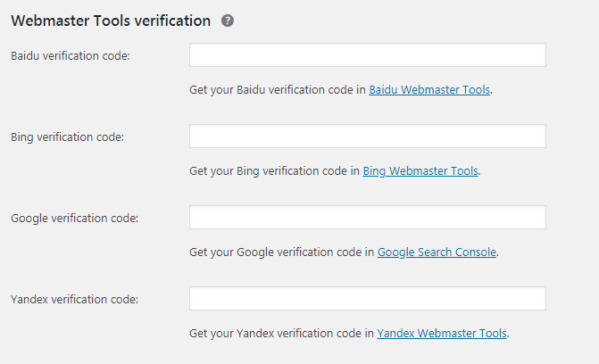Open the Baidu Webmaster Tools link
The width and height of the screenshot is (599, 364).
429,90
